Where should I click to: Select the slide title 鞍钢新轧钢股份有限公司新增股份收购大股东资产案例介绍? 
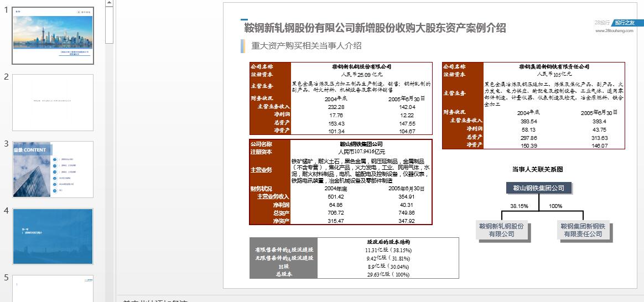[x=375, y=28]
